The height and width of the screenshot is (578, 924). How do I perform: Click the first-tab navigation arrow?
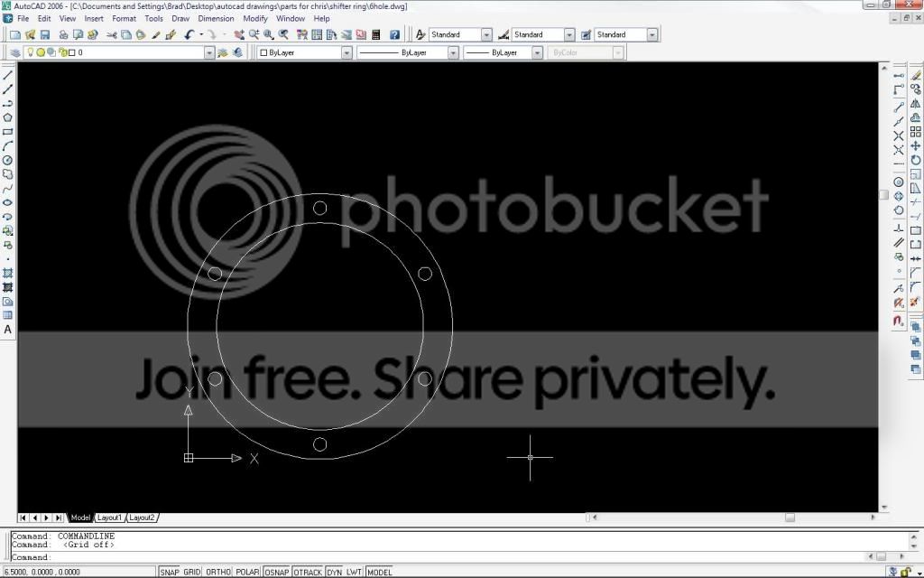[23, 517]
